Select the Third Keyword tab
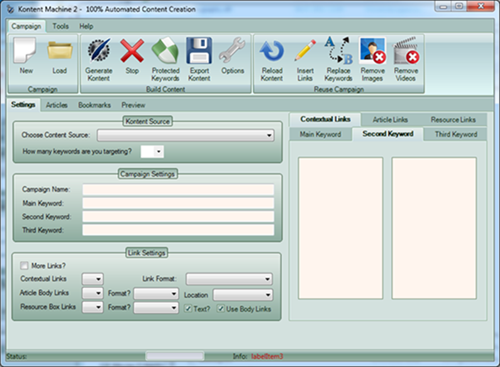Image resolution: width=500 pixels, height=367 pixels. [456, 134]
